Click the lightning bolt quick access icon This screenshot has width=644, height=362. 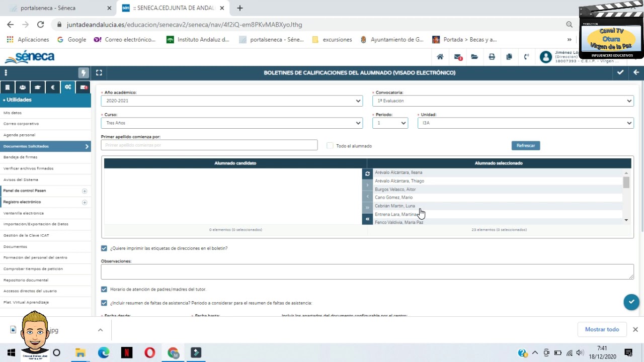click(x=84, y=73)
